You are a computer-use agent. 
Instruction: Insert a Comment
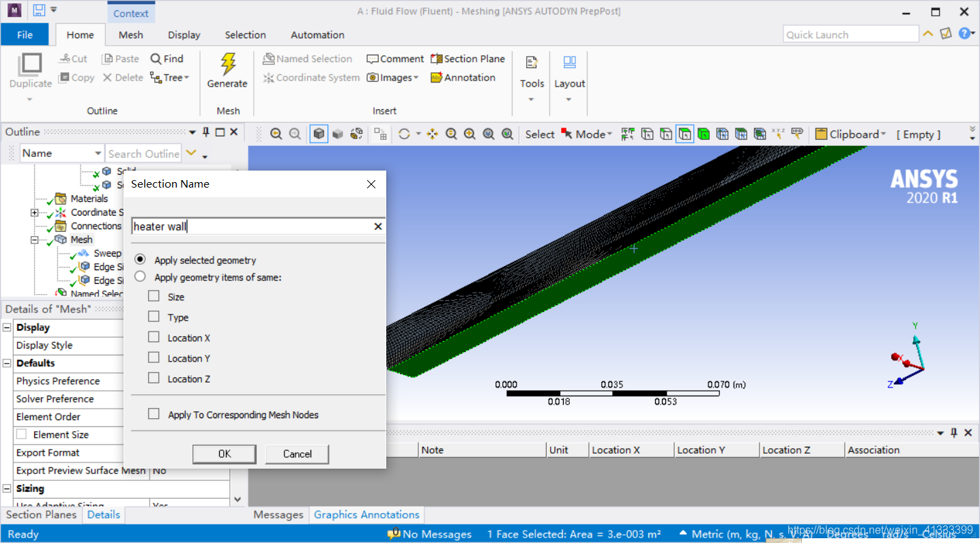click(395, 59)
